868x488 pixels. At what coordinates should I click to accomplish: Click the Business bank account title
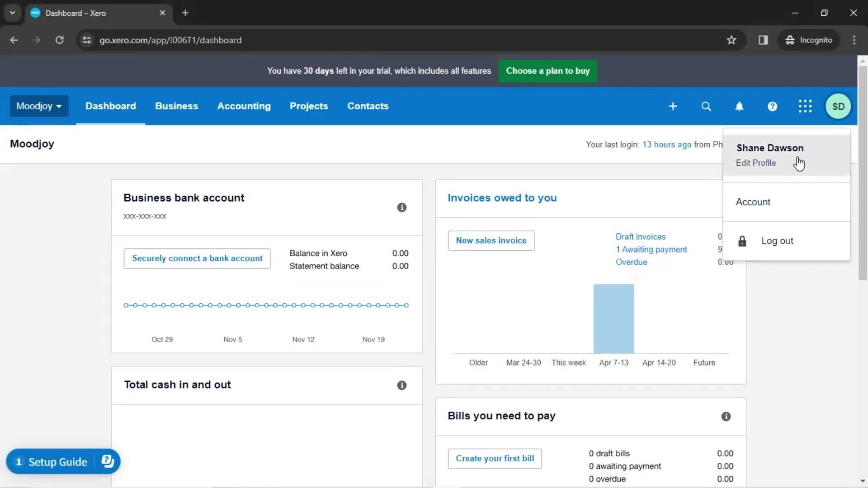(x=184, y=198)
